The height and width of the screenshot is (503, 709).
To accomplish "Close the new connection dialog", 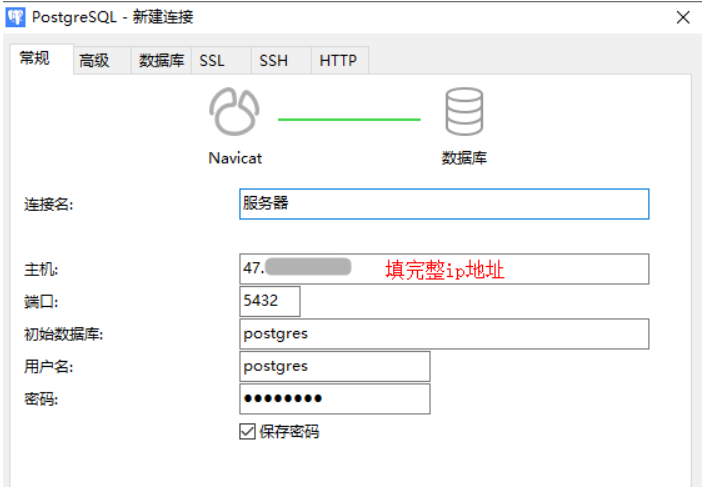I will pos(683,18).
